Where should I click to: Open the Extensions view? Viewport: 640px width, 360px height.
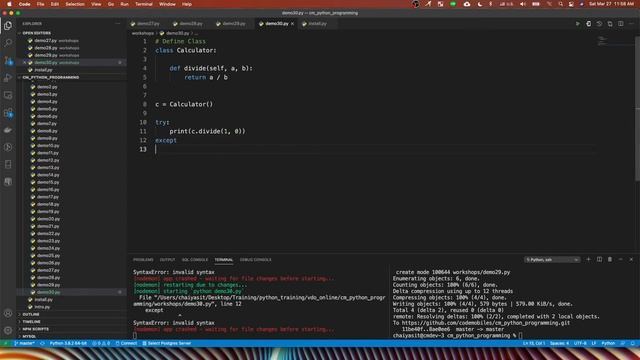point(8,113)
